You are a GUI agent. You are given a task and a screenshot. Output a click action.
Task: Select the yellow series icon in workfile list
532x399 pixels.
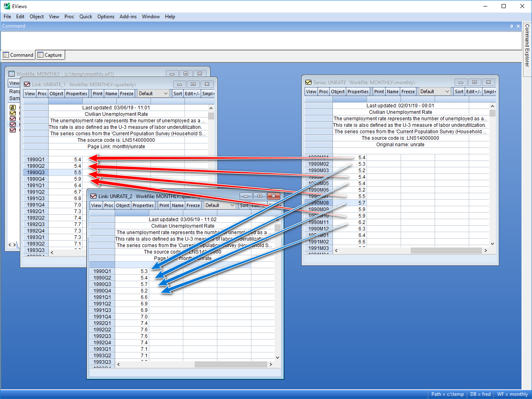click(x=13, y=113)
